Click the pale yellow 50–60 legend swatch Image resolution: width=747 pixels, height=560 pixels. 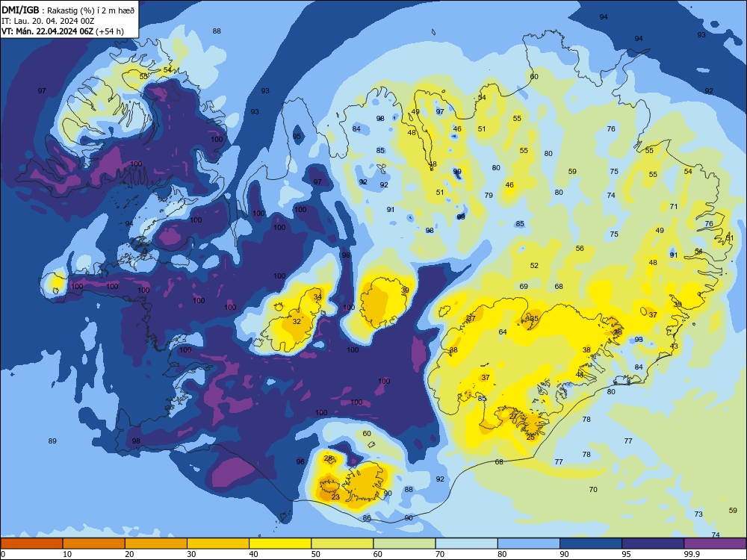coord(342,544)
